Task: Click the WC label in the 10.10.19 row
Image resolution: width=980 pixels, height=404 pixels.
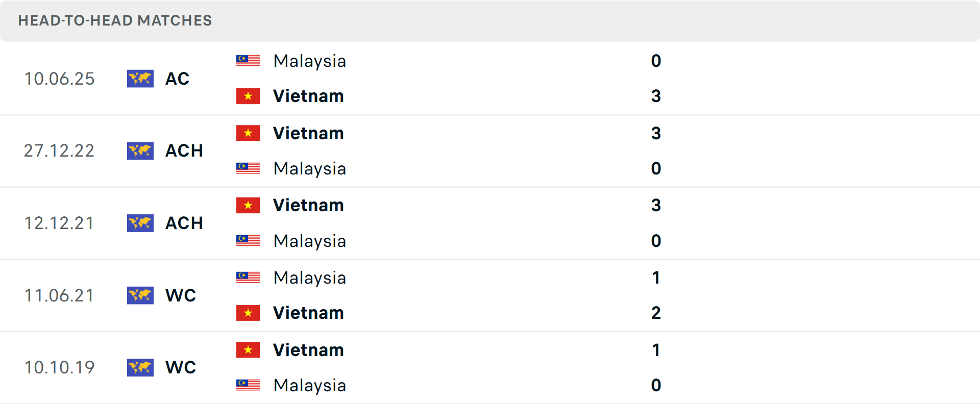Action: pos(180,367)
